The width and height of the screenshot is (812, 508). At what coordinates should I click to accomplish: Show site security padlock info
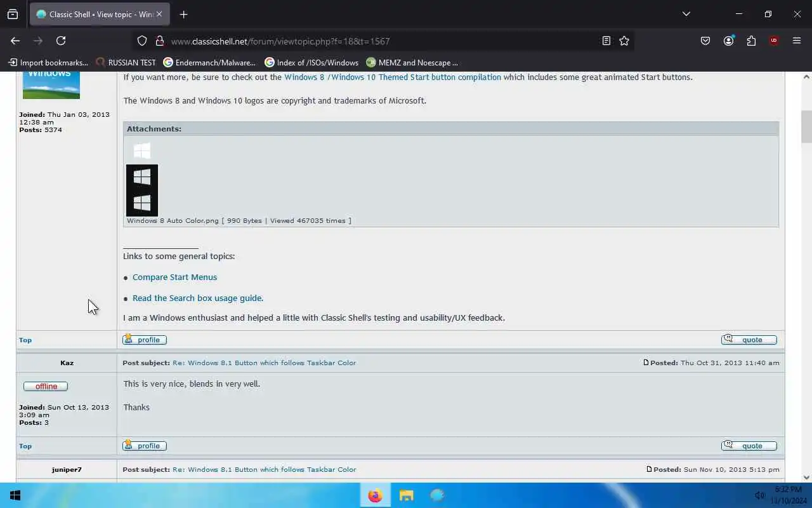tap(160, 41)
